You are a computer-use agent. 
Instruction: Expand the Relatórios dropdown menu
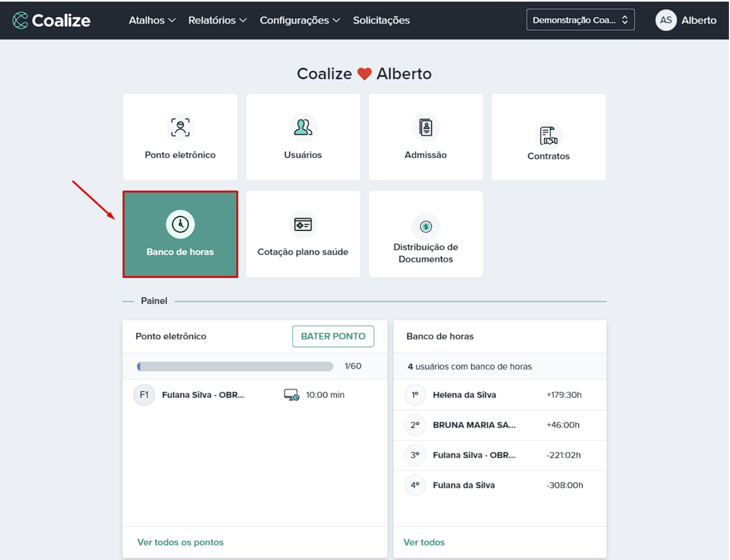coord(217,20)
